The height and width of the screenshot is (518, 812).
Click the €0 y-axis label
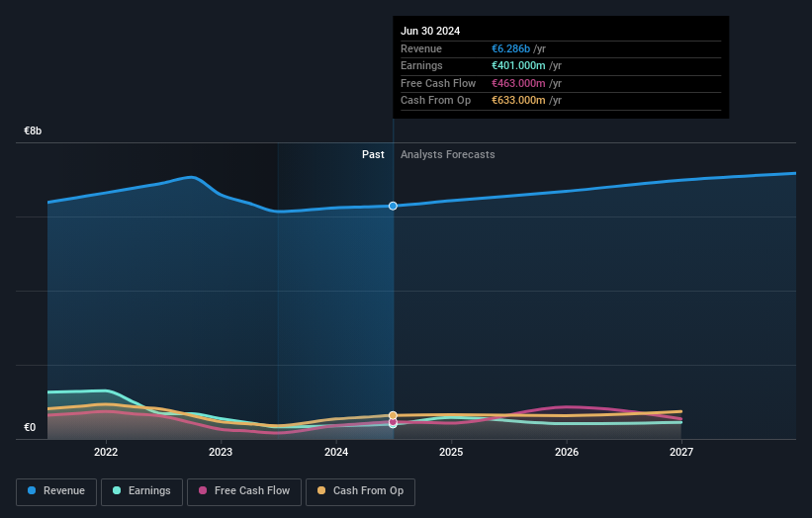[x=30, y=427]
